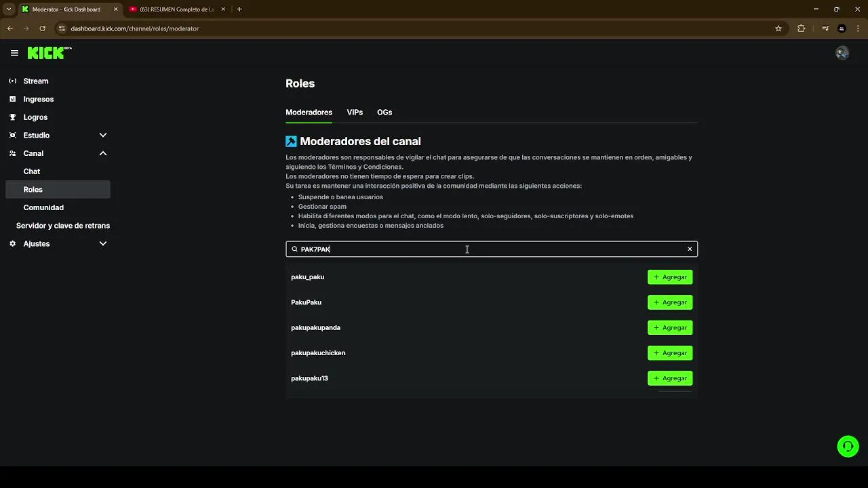Viewport: 868px width, 488px height.
Task: Open the tab search dropdown arrow
Action: click(x=9, y=9)
